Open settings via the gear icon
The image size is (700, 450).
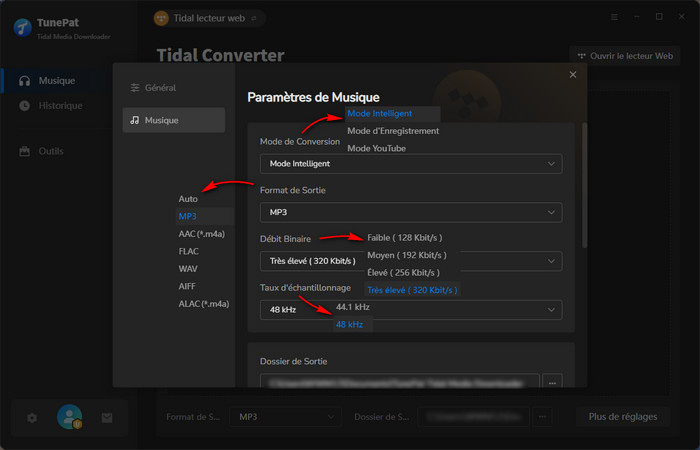point(32,418)
